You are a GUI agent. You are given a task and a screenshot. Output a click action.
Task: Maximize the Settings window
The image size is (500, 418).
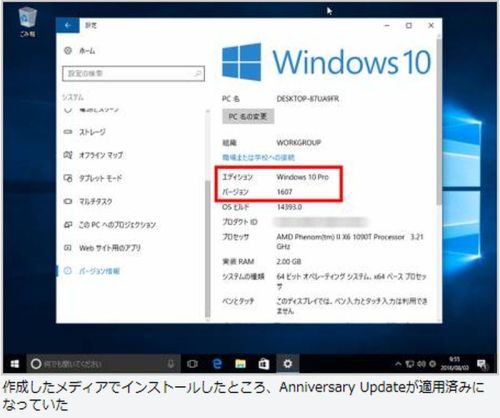409,25
